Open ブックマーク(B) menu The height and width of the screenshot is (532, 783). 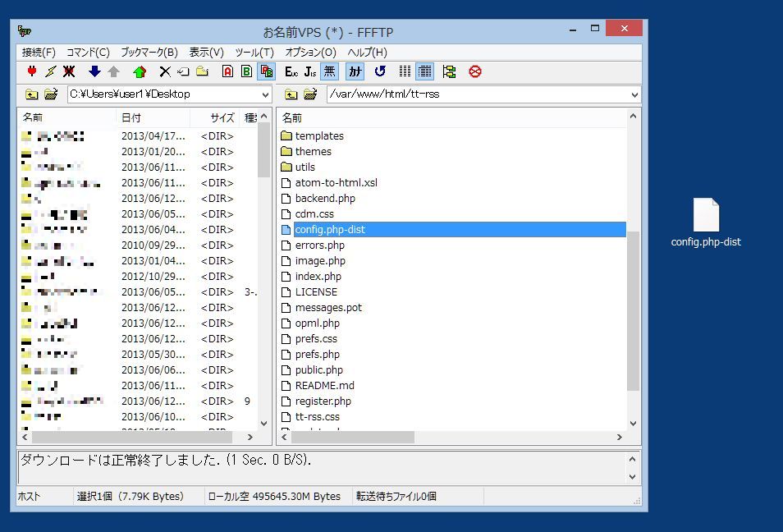click(149, 53)
